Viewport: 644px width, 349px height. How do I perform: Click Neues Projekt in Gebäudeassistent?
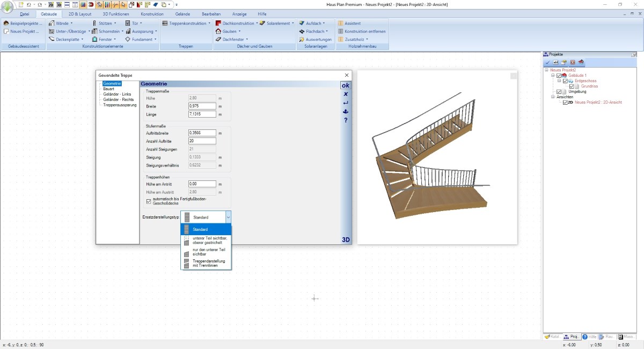(x=21, y=31)
